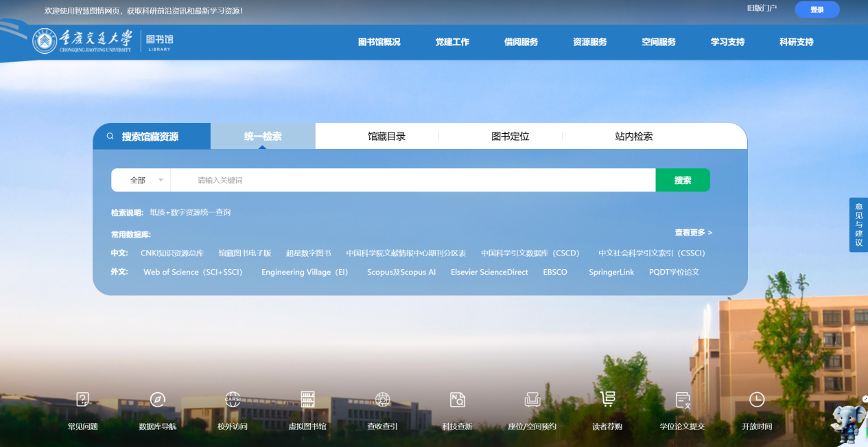Open the 意见与建议 side feedback tab
Screen dimensions: 868x447
pos(858,225)
